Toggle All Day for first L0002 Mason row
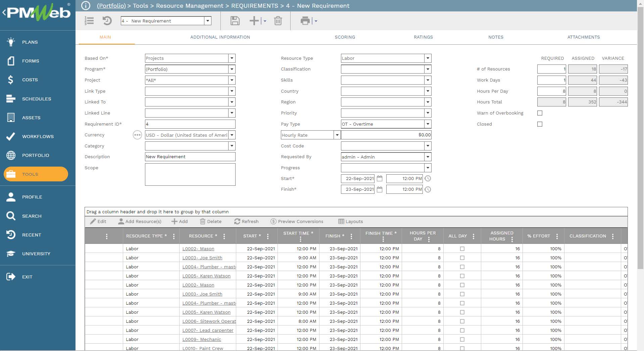 pos(462,249)
